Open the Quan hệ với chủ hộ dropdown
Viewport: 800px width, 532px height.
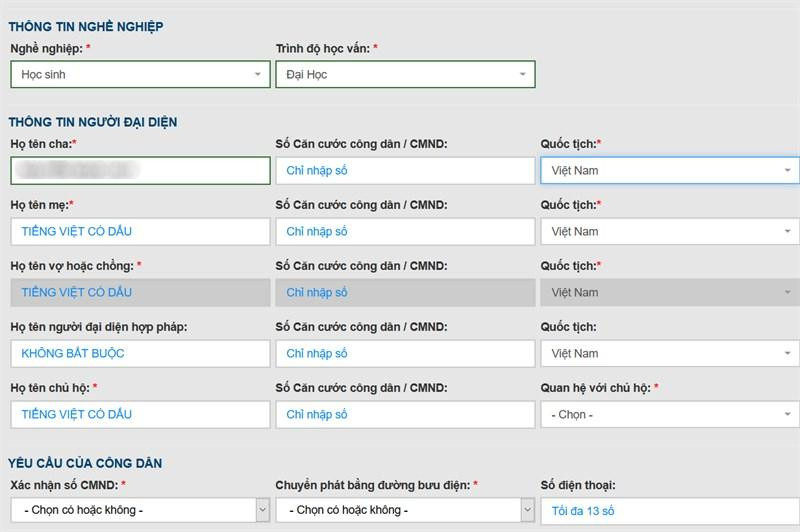(x=669, y=414)
